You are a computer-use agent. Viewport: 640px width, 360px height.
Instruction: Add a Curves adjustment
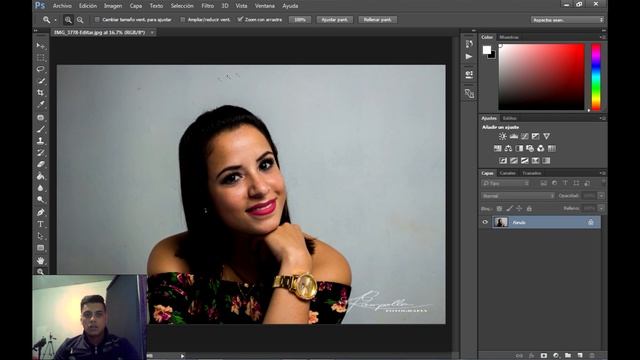[x=524, y=136]
